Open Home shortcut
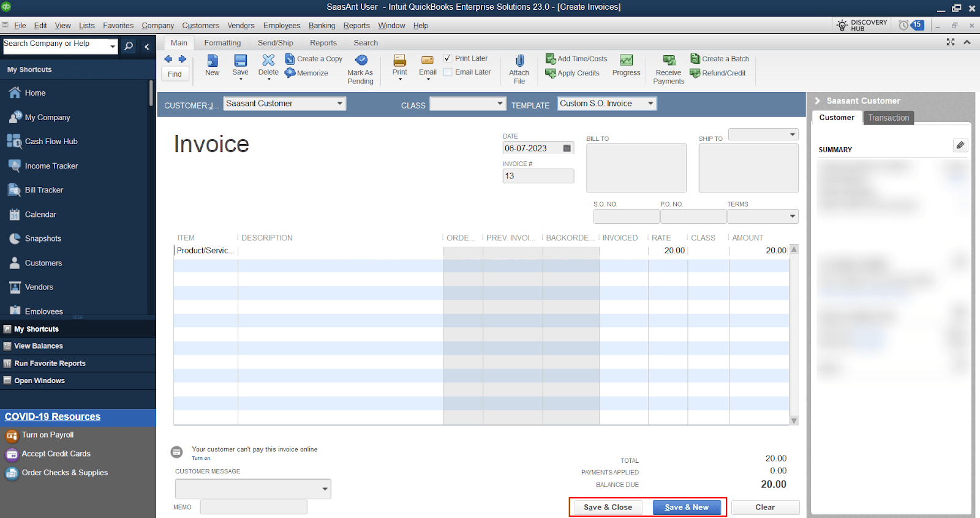 27,93
